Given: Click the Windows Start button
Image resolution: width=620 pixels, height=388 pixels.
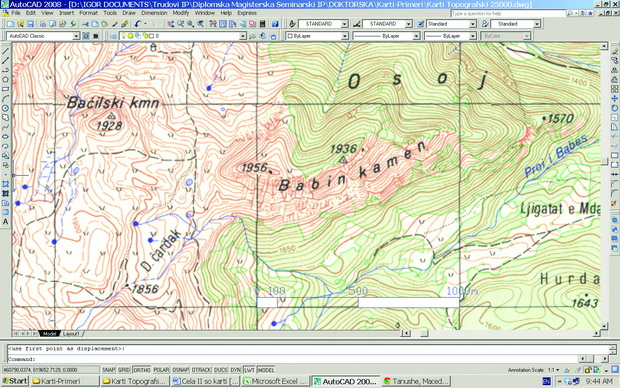Looking at the screenshot, I should click(14, 381).
